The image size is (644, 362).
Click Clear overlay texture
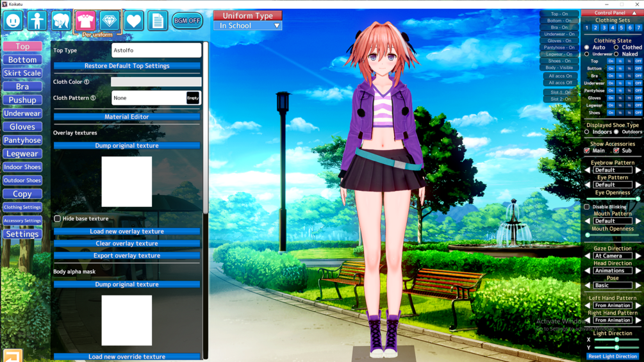point(127,243)
